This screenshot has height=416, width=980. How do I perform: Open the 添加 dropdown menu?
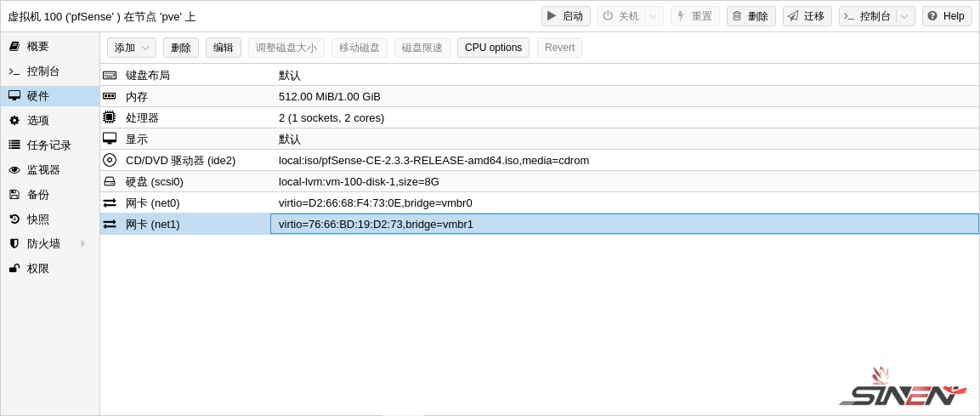(x=132, y=48)
